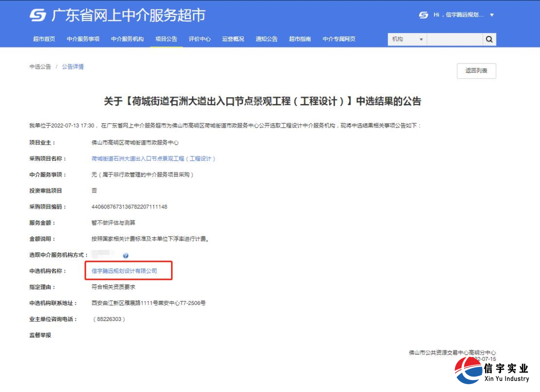Open the 评价中心 page
The image size is (540, 392).
199,39
